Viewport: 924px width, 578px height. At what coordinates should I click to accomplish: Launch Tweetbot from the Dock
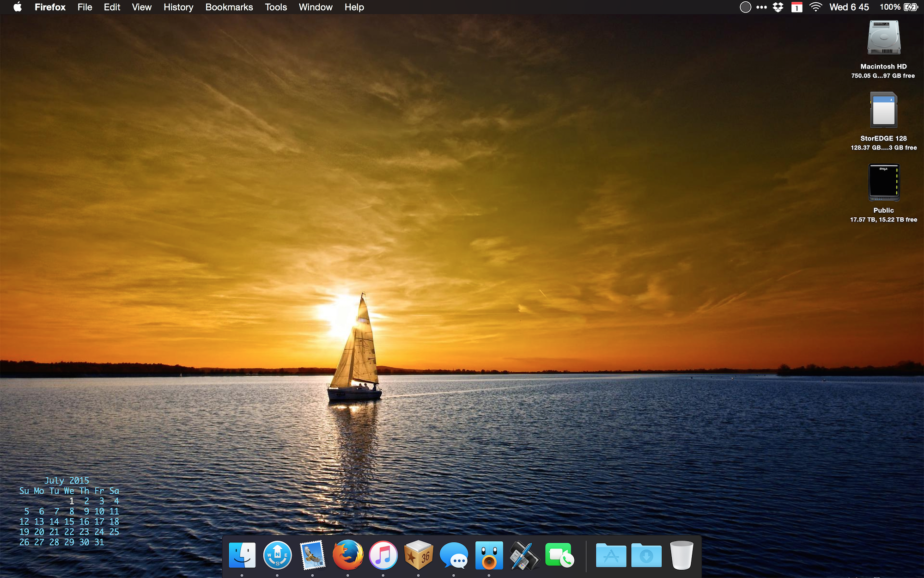[489, 555]
